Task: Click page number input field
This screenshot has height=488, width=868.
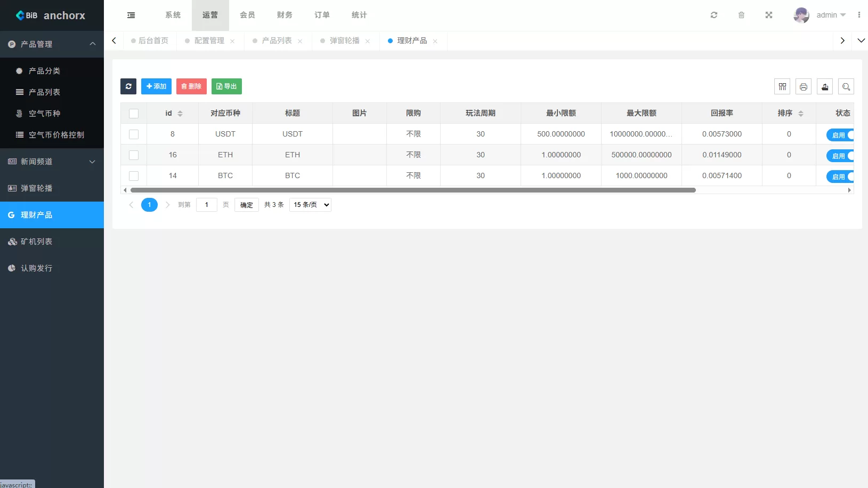Action: [x=207, y=204]
